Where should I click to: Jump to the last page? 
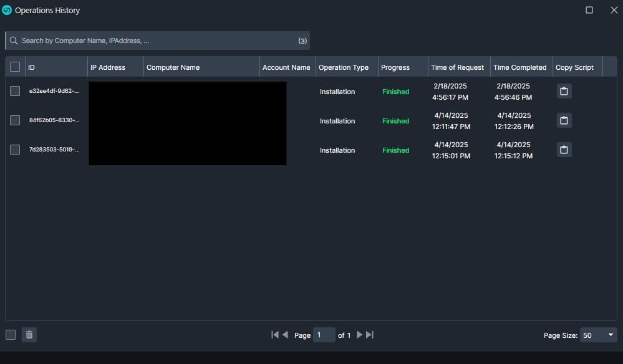point(370,335)
